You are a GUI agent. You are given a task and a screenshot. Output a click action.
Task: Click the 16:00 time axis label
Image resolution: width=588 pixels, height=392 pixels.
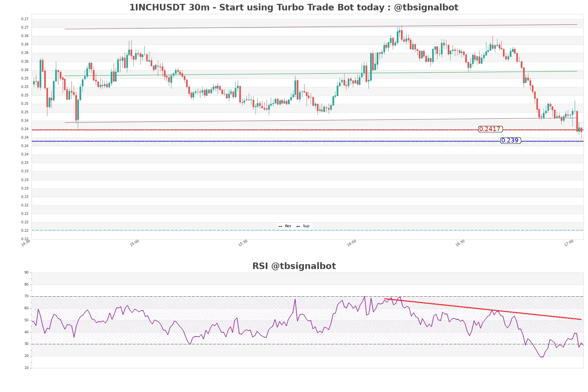click(x=352, y=243)
